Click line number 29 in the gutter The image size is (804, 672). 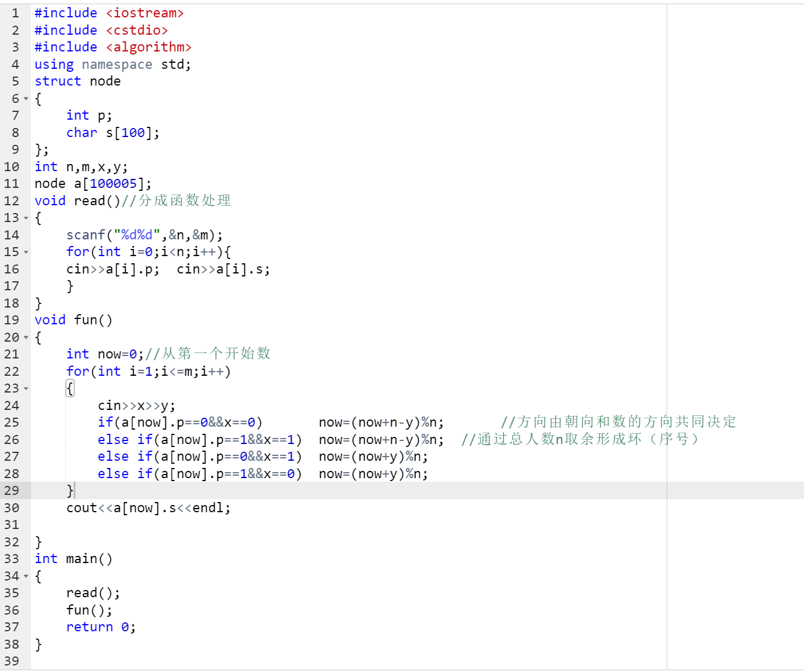coord(12,491)
